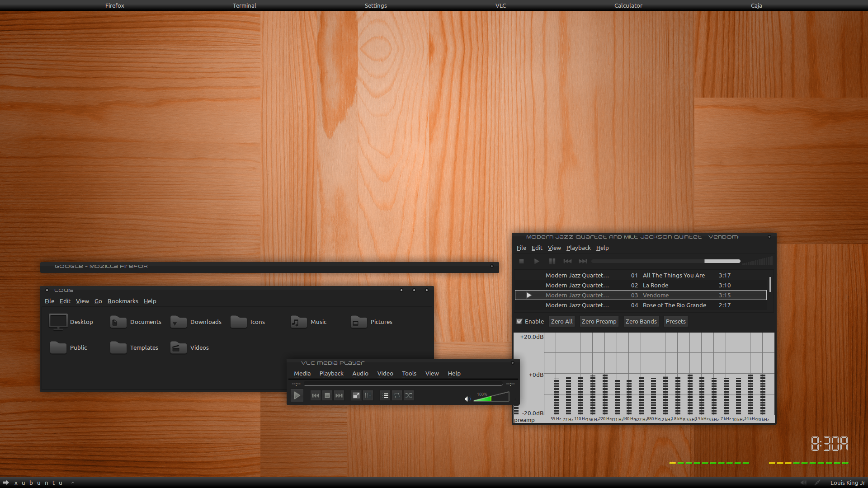The image size is (868, 488).
Task: Expand the bottom panel arrow next to xubuntu
Action: [x=73, y=483]
